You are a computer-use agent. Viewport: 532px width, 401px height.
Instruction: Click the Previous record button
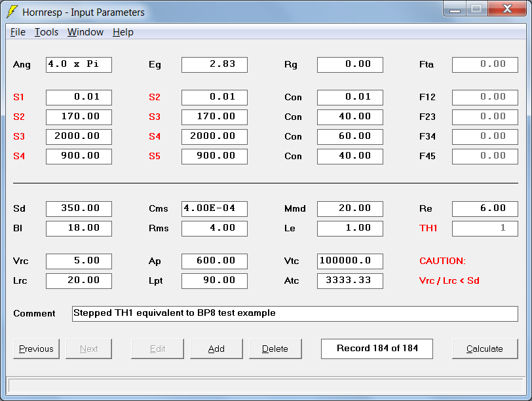36,349
